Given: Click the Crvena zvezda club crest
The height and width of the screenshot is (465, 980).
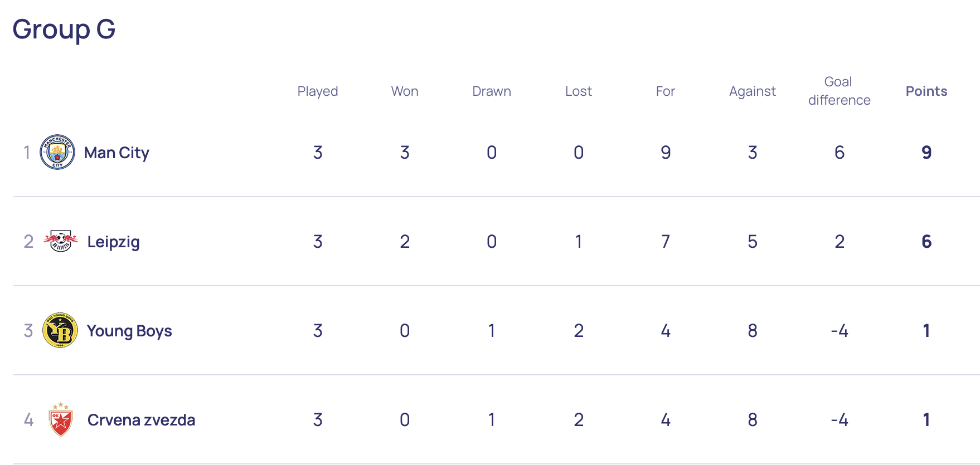Looking at the screenshot, I should [x=61, y=419].
